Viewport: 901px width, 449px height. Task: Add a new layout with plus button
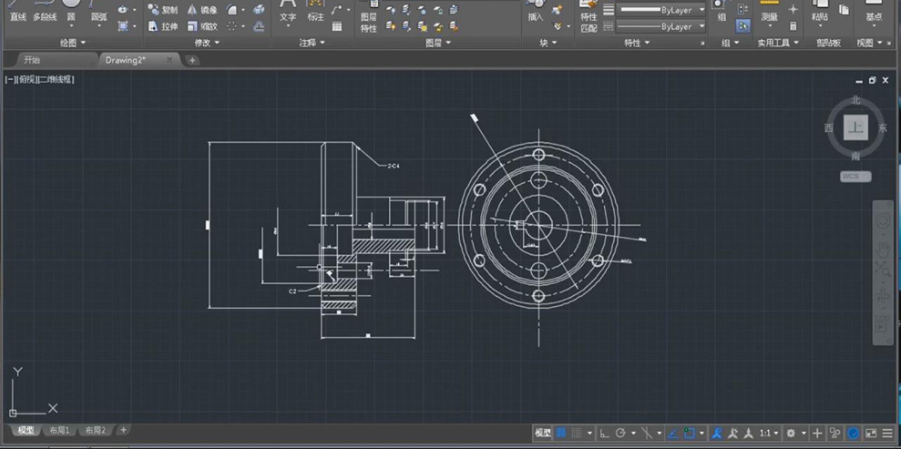pos(123,430)
